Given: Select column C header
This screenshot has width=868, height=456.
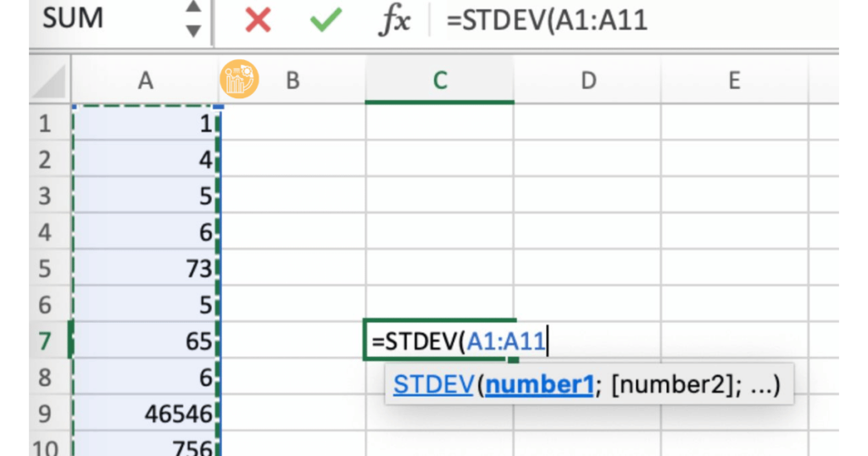Looking at the screenshot, I should click(x=439, y=81).
